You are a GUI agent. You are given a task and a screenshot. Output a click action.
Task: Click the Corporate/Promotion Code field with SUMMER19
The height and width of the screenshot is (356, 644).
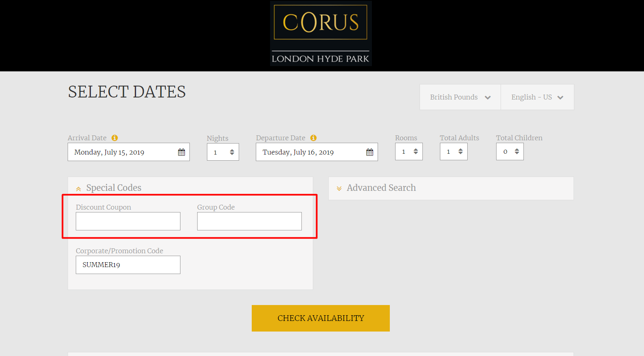128,265
